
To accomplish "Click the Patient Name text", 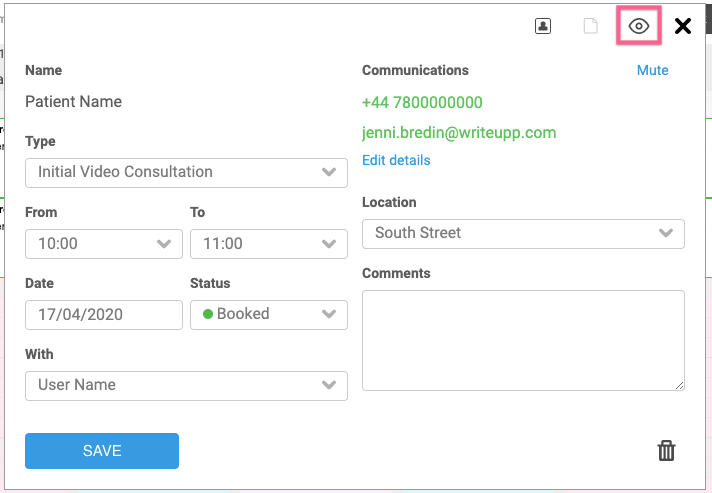I will tap(73, 102).
